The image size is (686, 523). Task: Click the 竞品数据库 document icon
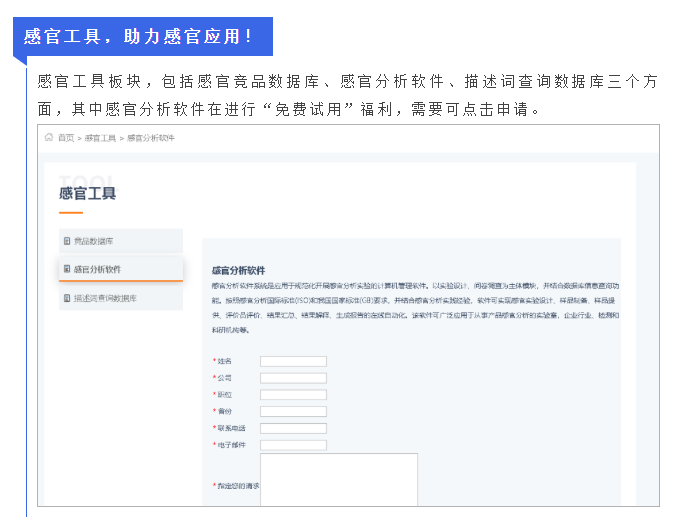[67, 241]
